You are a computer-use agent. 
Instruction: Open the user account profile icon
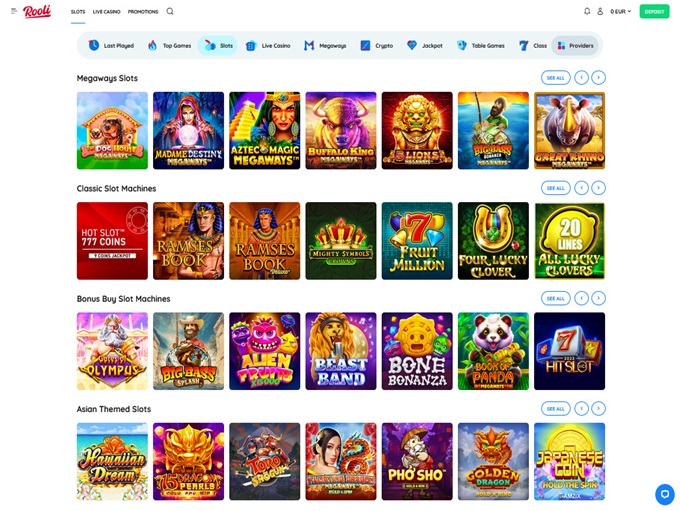click(x=600, y=11)
